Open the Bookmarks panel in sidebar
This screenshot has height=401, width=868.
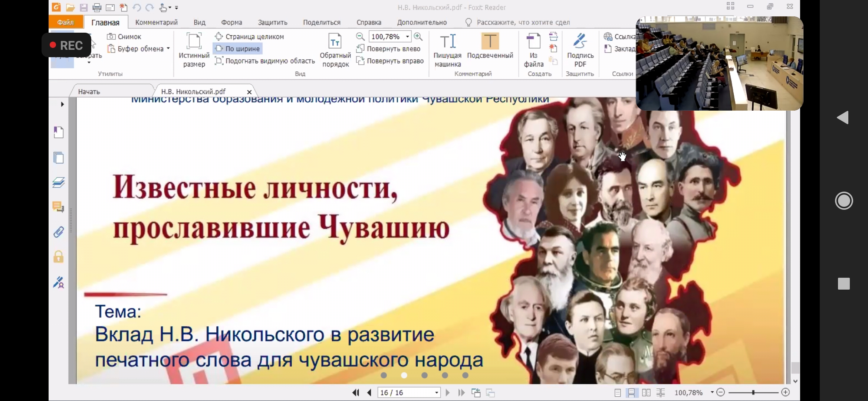pyautogui.click(x=59, y=133)
